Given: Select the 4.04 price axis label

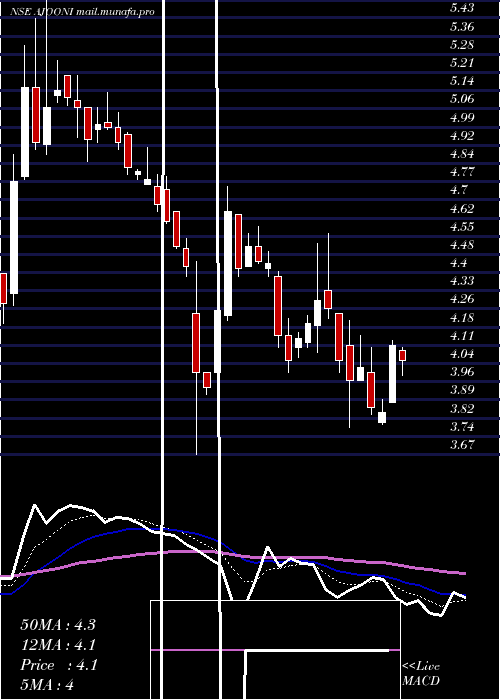Looking at the screenshot, I should click(x=462, y=354).
